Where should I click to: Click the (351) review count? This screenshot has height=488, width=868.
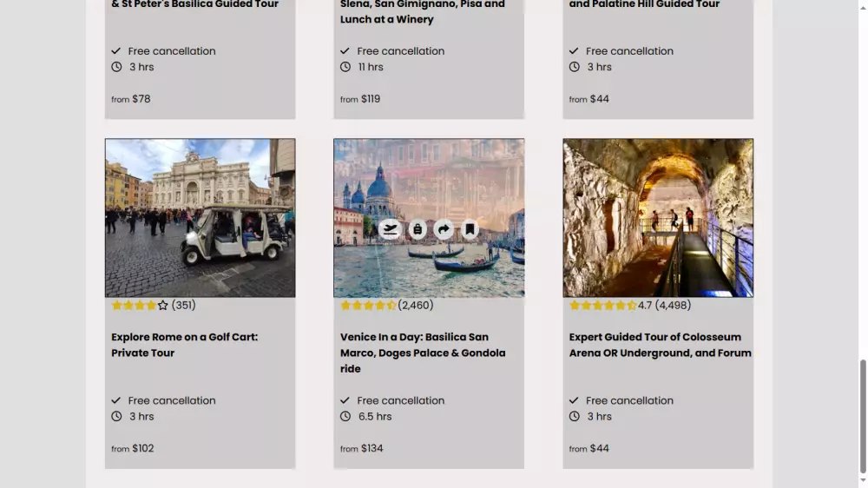(183, 306)
